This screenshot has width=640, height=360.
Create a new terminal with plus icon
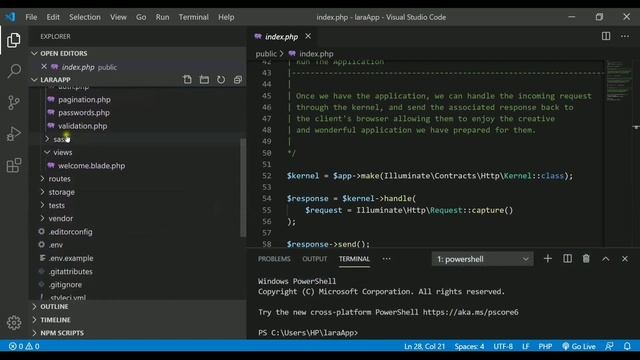coord(548,259)
